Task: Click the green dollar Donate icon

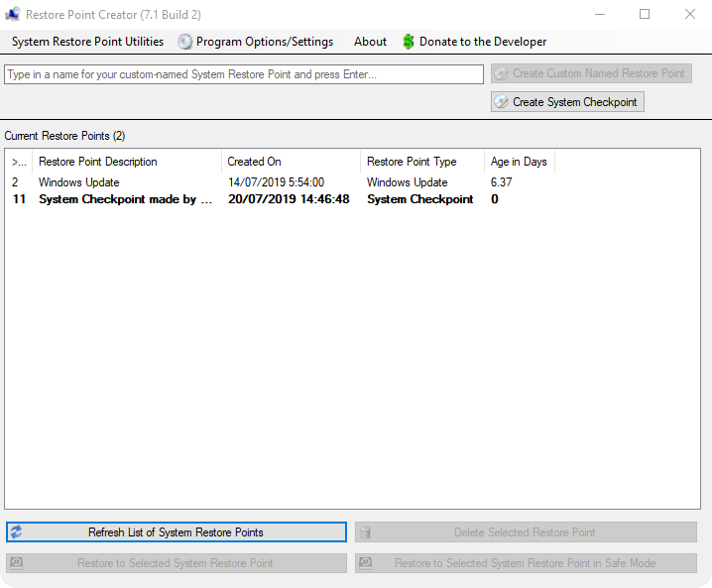Action: [x=409, y=42]
